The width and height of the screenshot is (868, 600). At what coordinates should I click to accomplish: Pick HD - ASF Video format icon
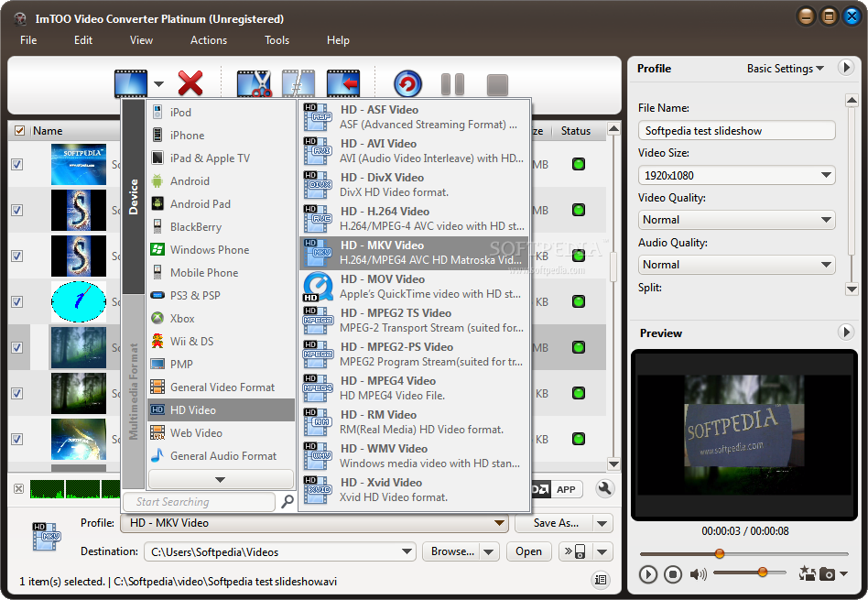[317, 117]
